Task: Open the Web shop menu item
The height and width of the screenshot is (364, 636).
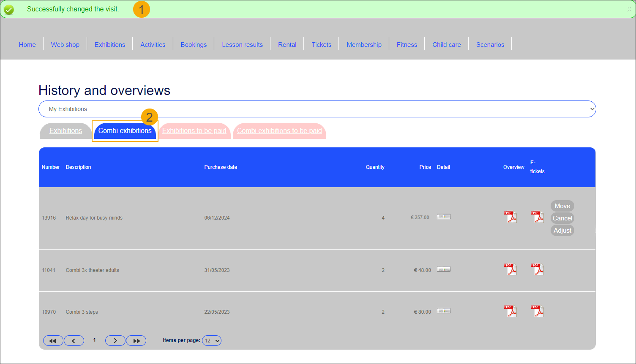Action: click(x=65, y=45)
